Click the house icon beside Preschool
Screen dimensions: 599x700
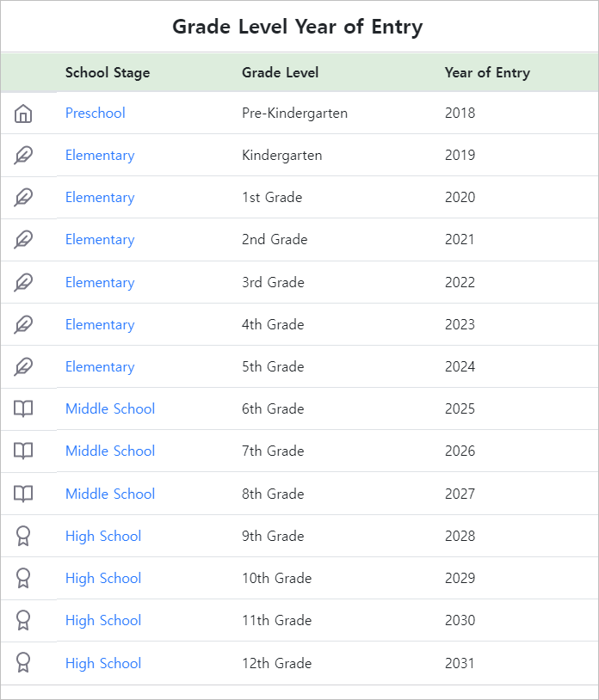[23, 114]
